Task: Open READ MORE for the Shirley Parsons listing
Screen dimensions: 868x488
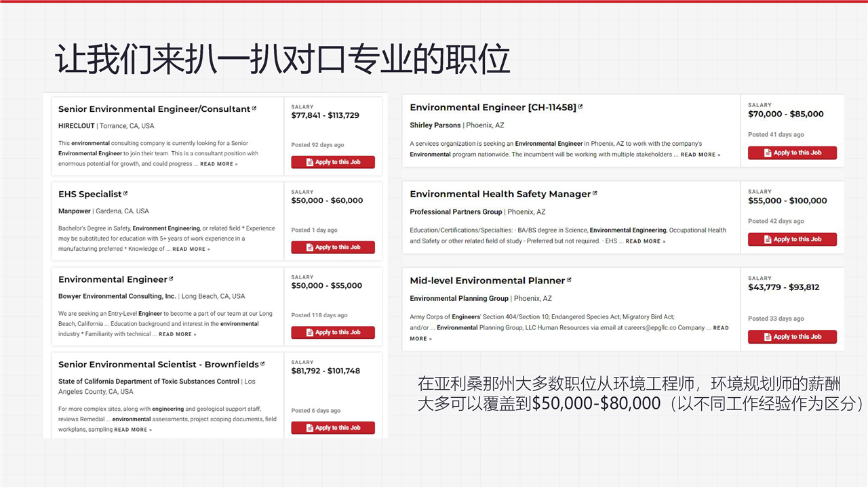Action: click(701, 155)
